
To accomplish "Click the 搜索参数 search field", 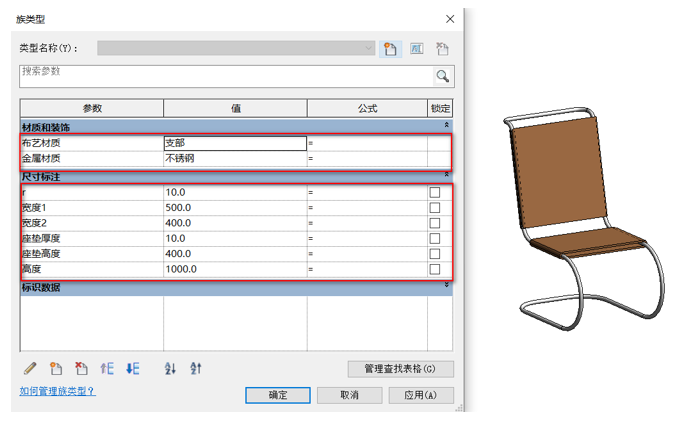I will coord(226,77).
